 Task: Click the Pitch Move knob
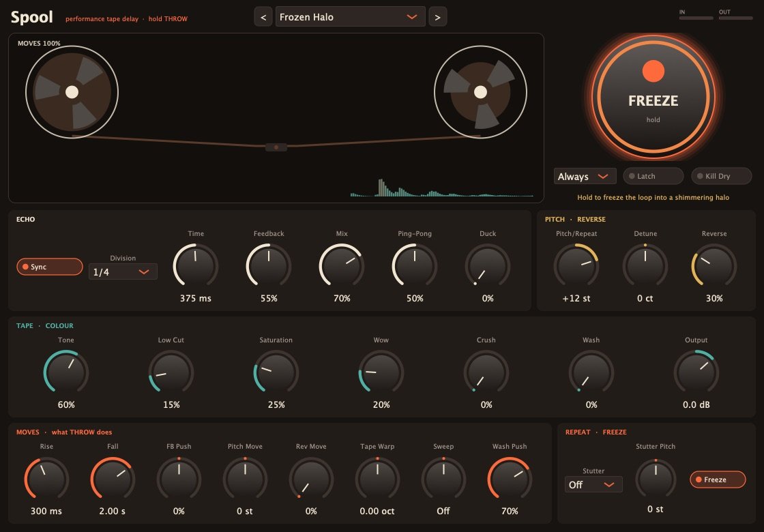[245, 479]
